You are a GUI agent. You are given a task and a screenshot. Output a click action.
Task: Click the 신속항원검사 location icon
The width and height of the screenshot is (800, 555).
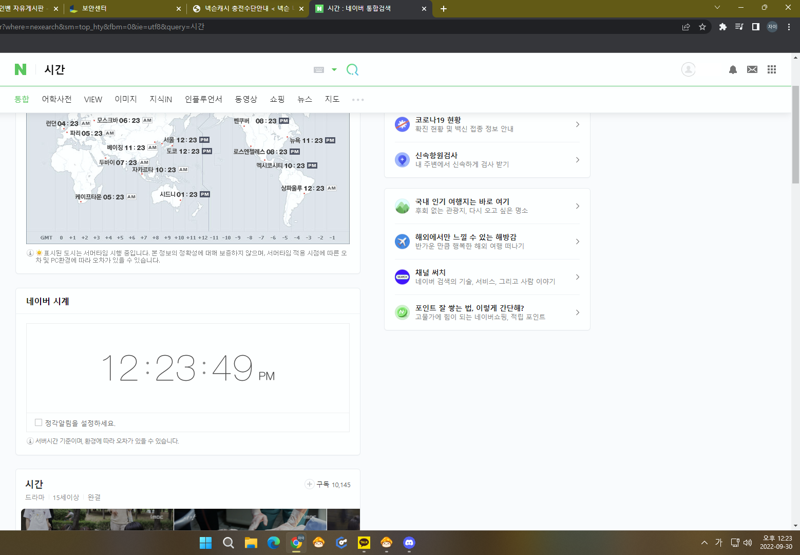click(x=402, y=160)
